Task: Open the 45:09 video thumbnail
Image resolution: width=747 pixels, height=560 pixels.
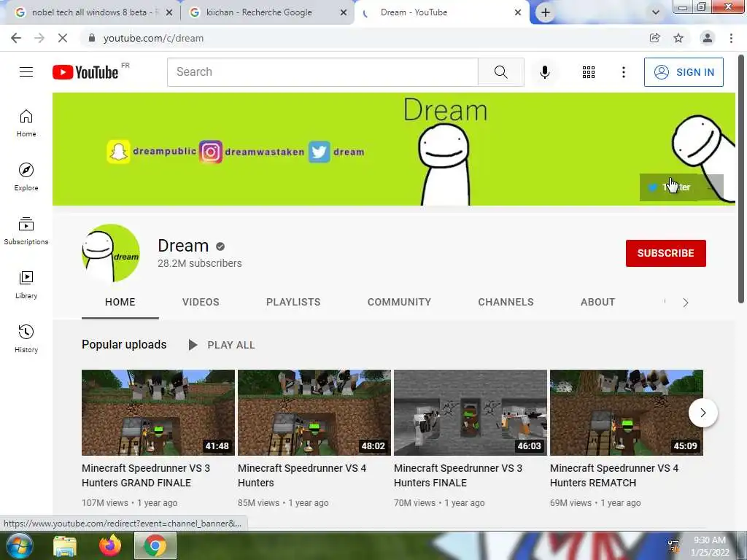Action: point(627,413)
